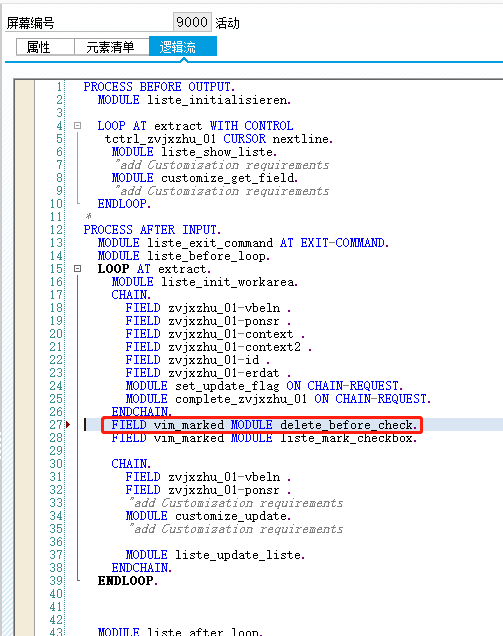
Task: Click MODULE liste_before_loop line
Action: coord(184,256)
